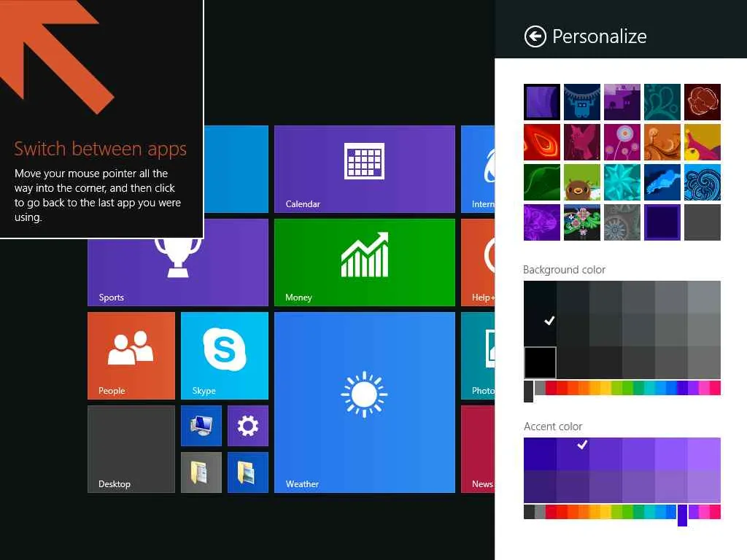Select the yellow and magenta background pattern

point(703,142)
